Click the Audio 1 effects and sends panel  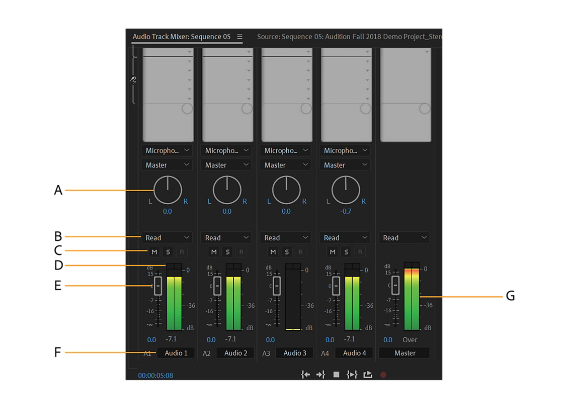coord(168,95)
